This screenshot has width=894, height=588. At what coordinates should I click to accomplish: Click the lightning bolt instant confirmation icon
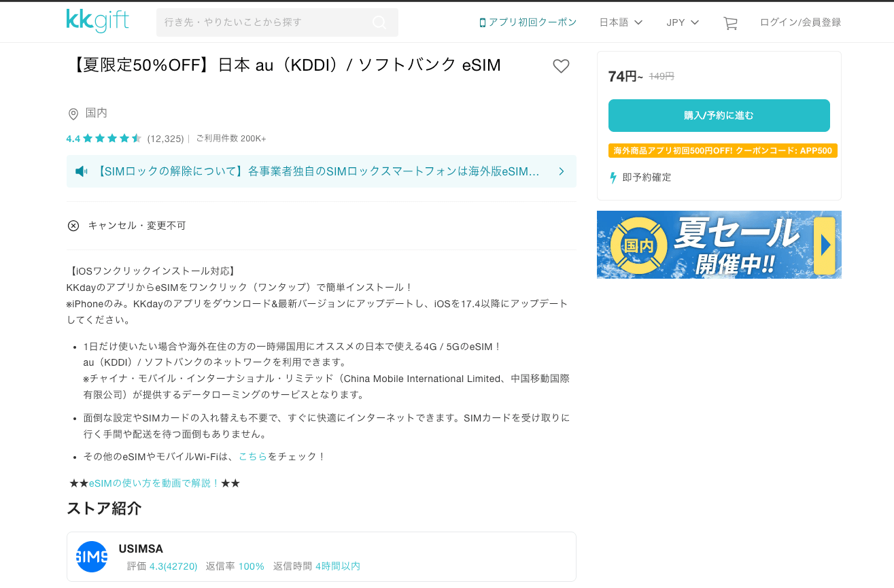[x=613, y=178]
